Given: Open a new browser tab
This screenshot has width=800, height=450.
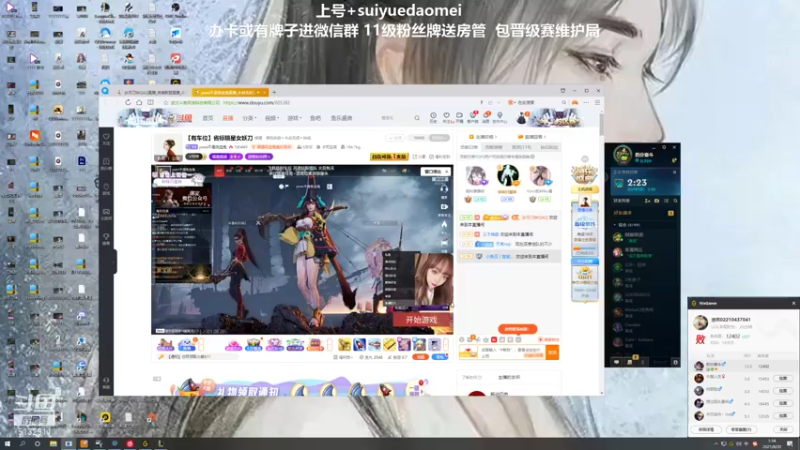Looking at the screenshot, I should point(274,92).
